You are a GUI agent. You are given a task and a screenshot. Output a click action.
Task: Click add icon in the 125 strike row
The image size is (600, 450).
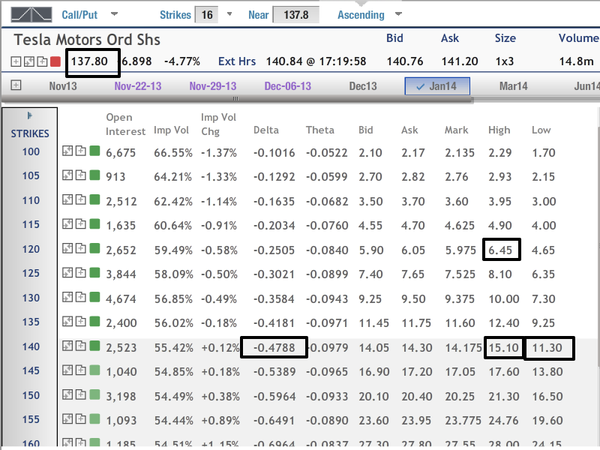pos(80,273)
